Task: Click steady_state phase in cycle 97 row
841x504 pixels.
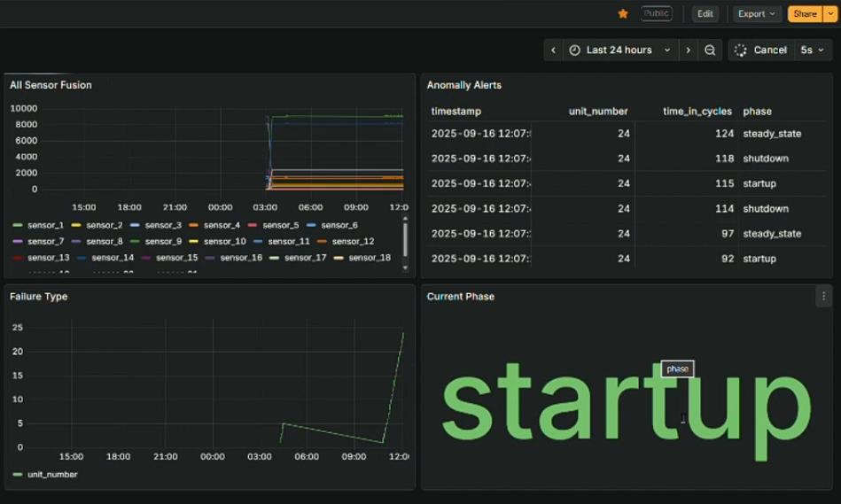Action: click(773, 234)
